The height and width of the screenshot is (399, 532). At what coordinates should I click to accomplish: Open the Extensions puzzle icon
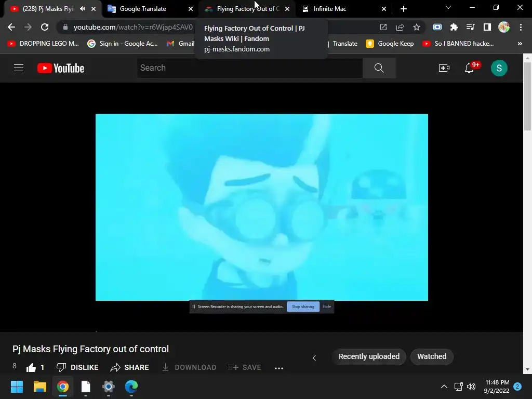(x=454, y=27)
